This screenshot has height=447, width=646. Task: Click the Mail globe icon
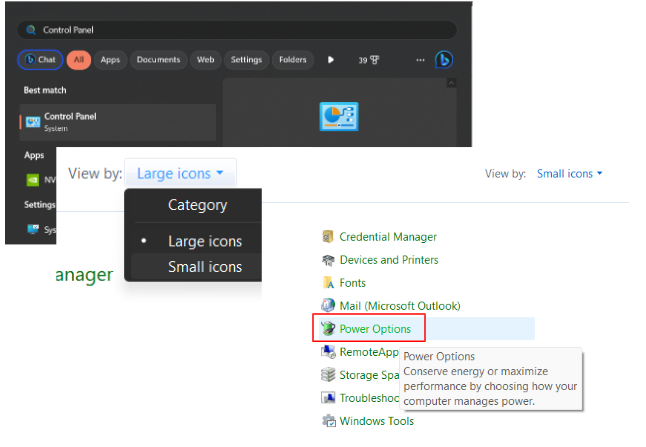pyautogui.click(x=328, y=305)
